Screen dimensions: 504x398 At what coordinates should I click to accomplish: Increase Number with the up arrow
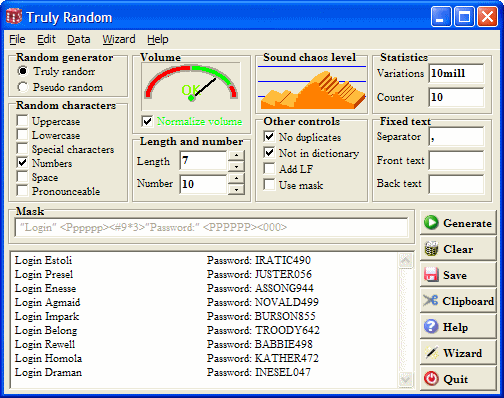tap(236, 178)
